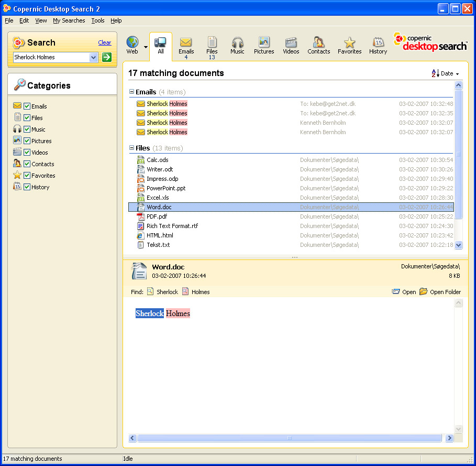Click the green search go arrow
This screenshot has height=466, width=476.
[x=107, y=57]
